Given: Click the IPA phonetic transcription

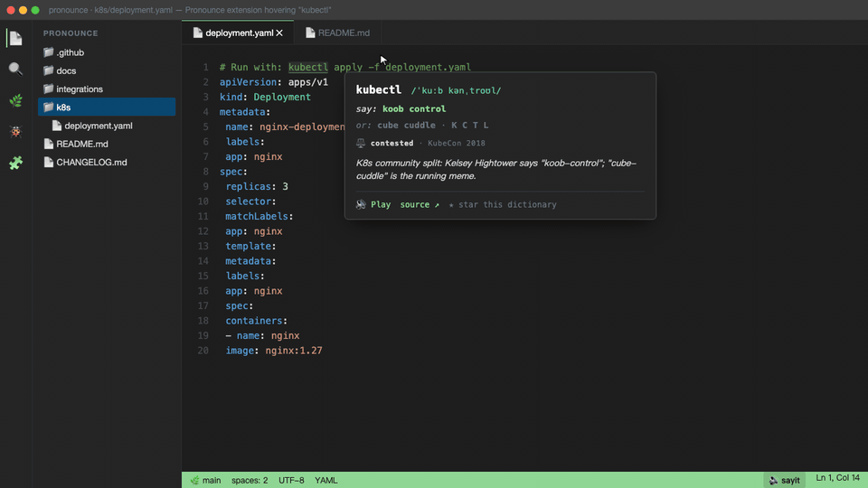Looking at the screenshot, I should tap(456, 90).
